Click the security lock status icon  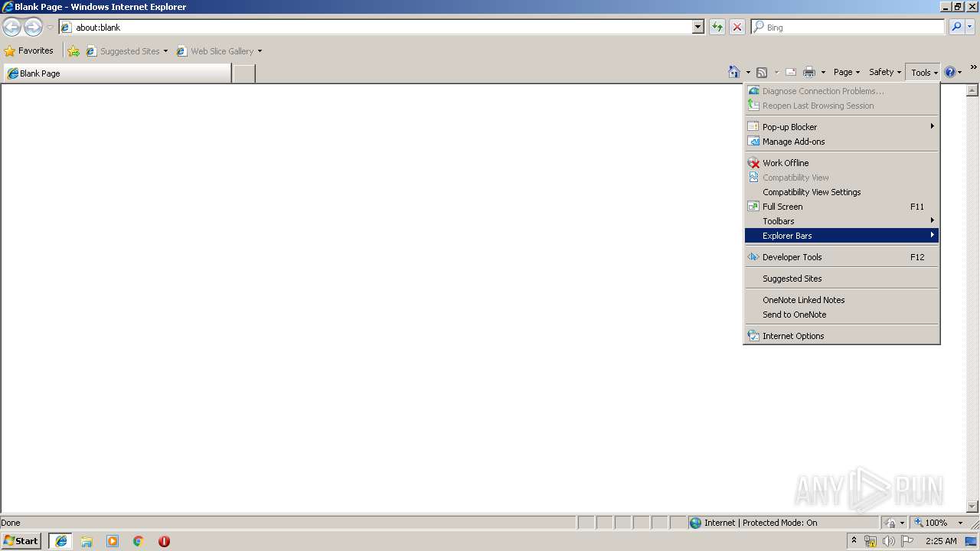pos(890,523)
